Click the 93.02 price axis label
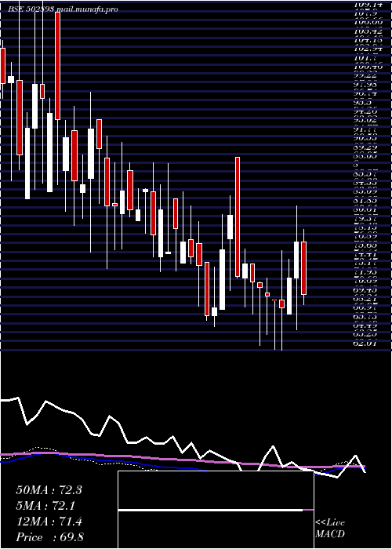This screenshot has height=549, width=392. [x=365, y=120]
